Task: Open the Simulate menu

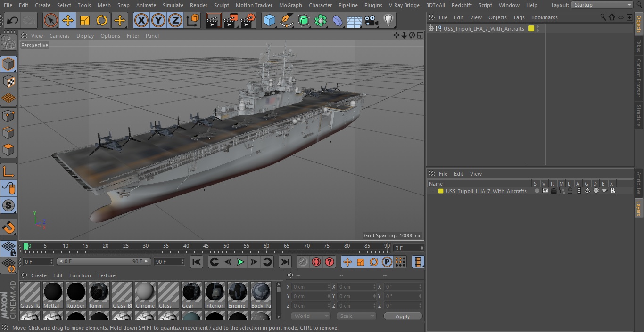Action: [x=173, y=5]
